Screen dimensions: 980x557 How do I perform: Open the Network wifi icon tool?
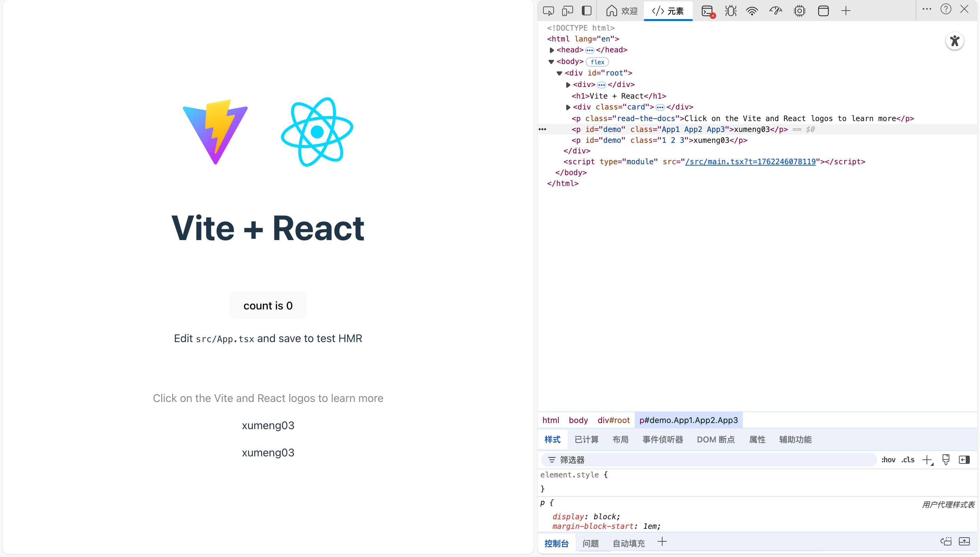tap(752, 11)
